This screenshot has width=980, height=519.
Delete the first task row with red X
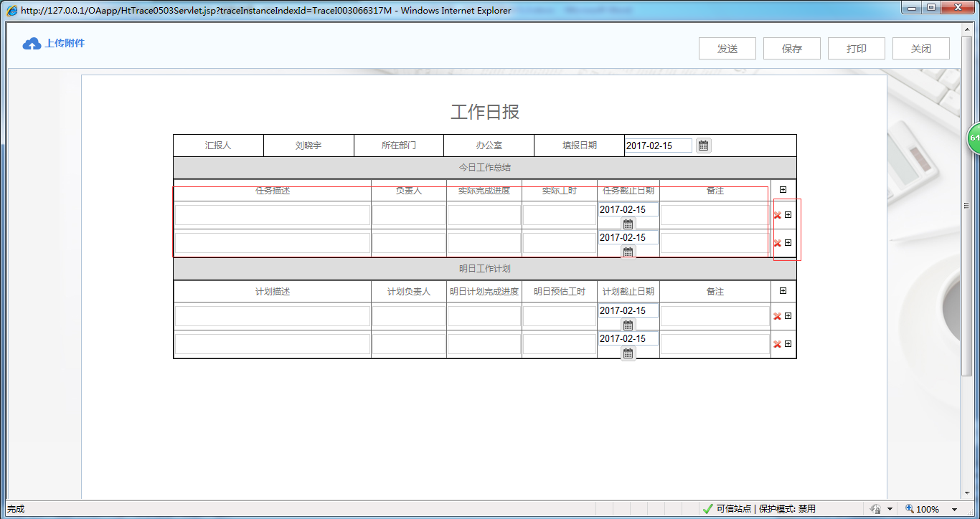coord(776,214)
